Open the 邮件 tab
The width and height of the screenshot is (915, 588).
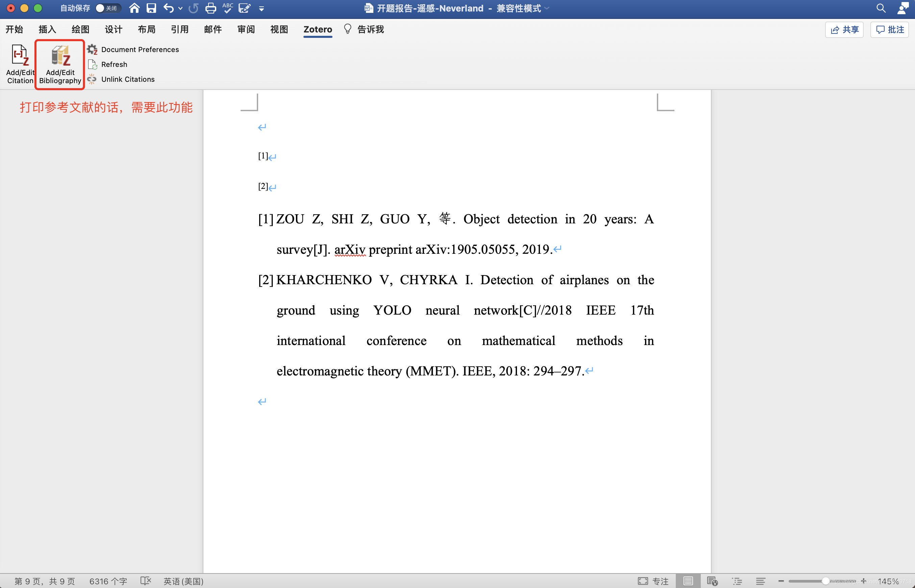point(213,29)
